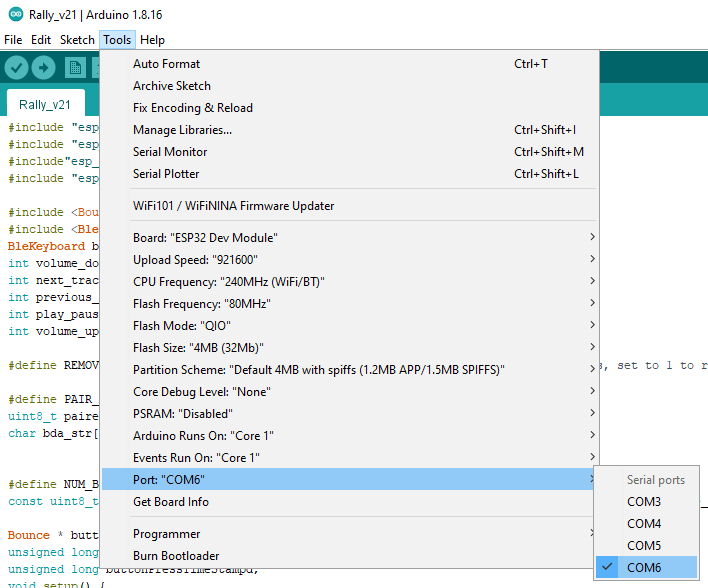
Task: Launch the Serial Plotter
Action: pyautogui.click(x=349, y=174)
